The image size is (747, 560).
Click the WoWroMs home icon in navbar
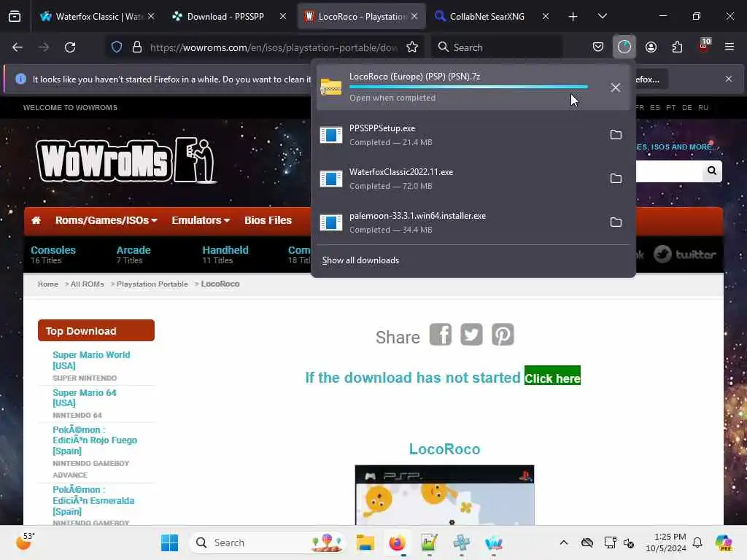click(x=36, y=220)
